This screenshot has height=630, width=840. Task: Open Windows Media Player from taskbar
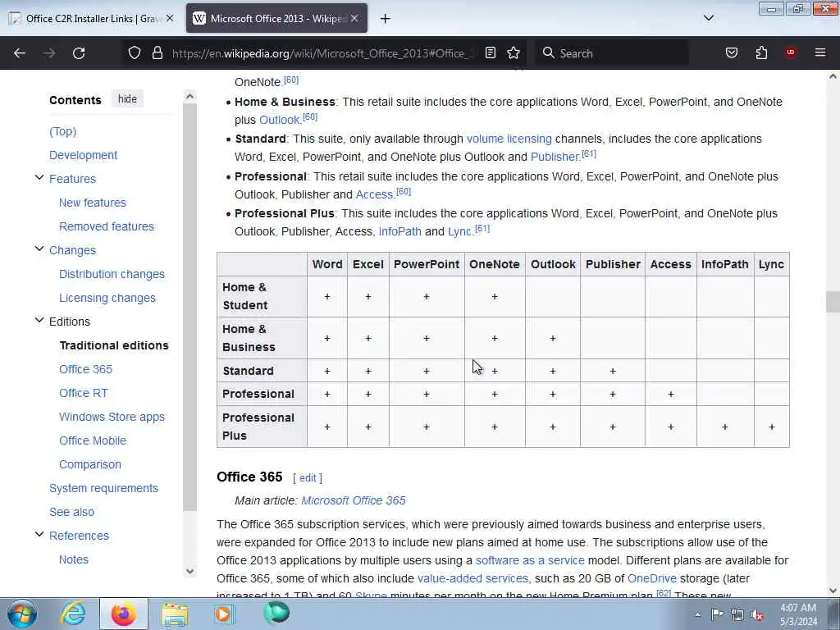click(224, 614)
